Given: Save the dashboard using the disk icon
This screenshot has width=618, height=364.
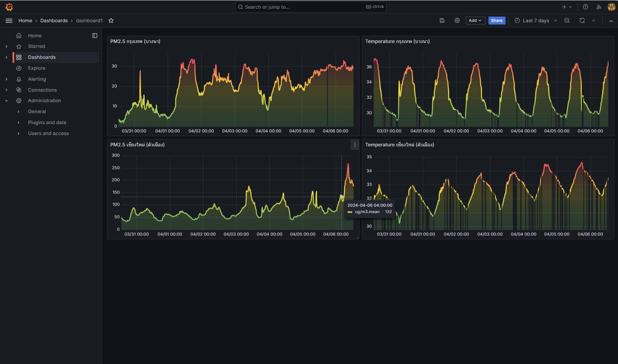Looking at the screenshot, I should coord(442,20).
